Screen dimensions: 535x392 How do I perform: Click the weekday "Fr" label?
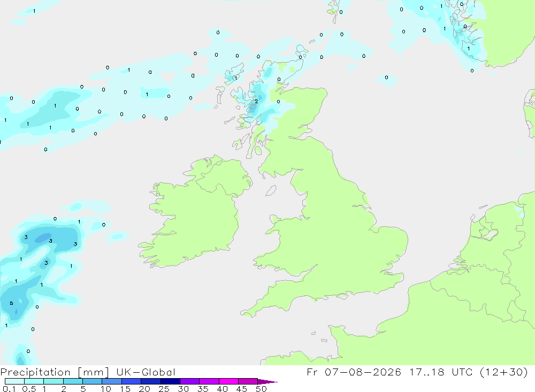tap(312, 372)
